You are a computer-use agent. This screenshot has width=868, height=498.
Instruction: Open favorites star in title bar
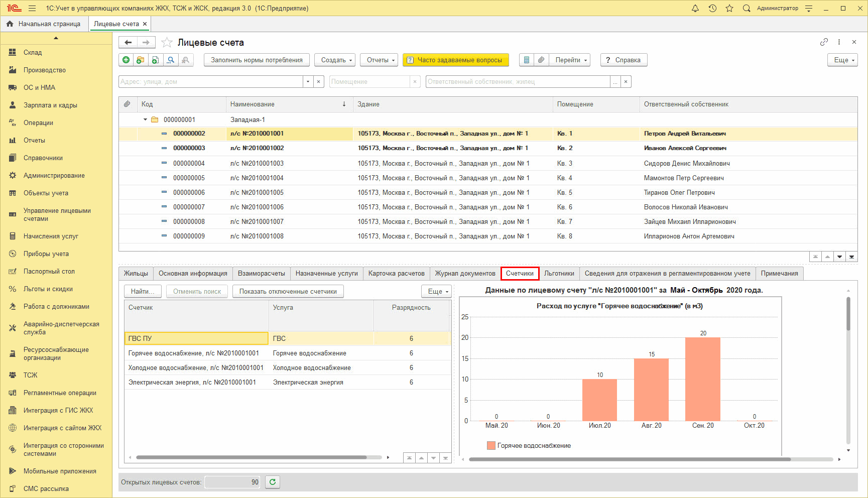tap(729, 8)
